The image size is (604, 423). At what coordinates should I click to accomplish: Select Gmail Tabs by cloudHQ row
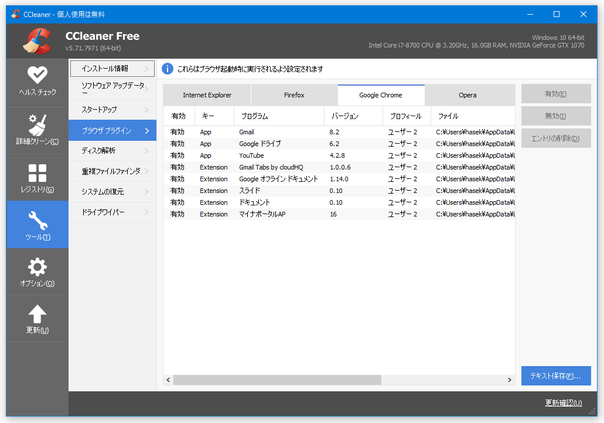pos(339,167)
